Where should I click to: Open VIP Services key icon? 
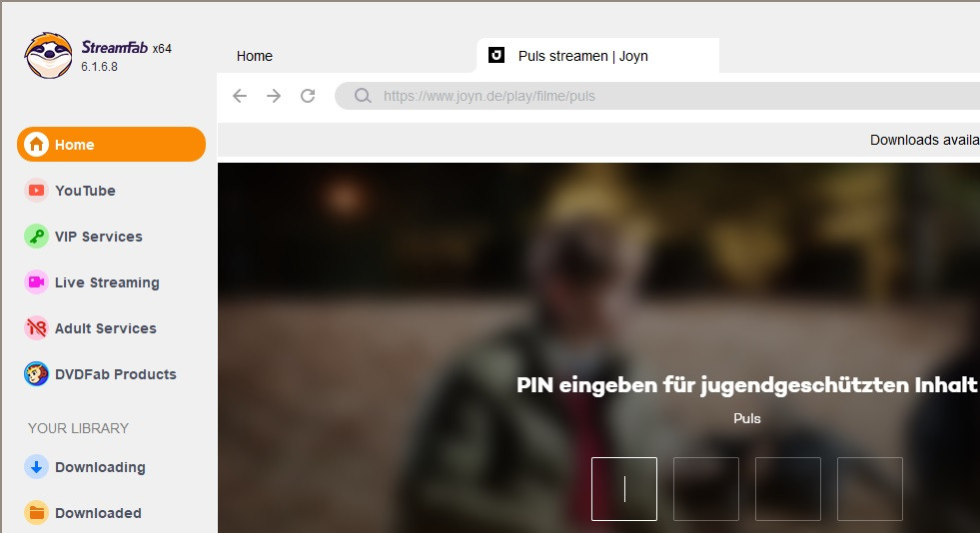tap(37, 237)
